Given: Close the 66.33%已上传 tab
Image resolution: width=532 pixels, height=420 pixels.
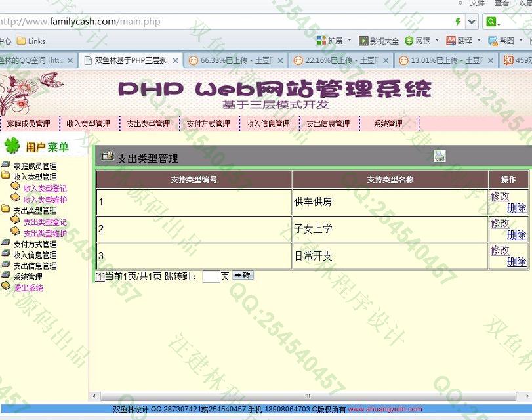Looking at the screenshot, I should (280, 60).
